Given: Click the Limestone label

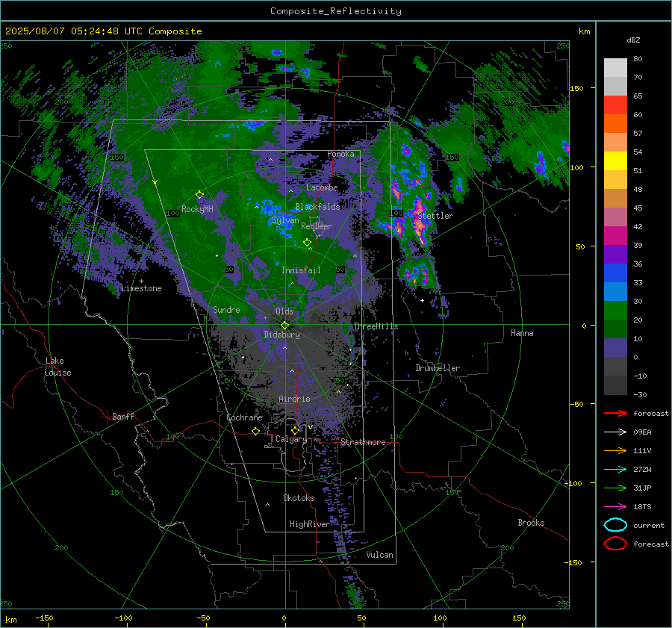Looking at the screenshot, I should [141, 288].
